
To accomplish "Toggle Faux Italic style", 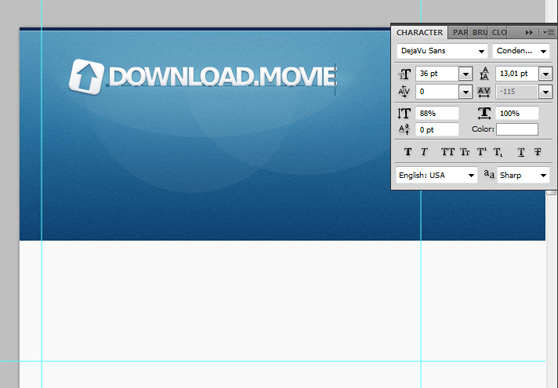I will (424, 152).
